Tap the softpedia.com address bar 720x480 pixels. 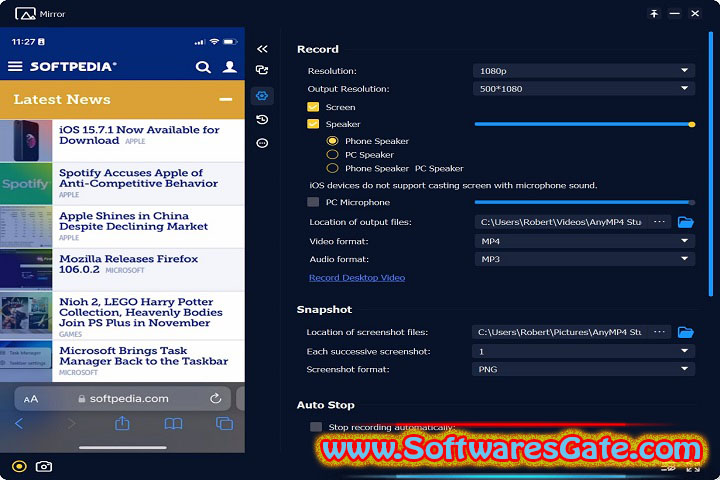pos(123,399)
